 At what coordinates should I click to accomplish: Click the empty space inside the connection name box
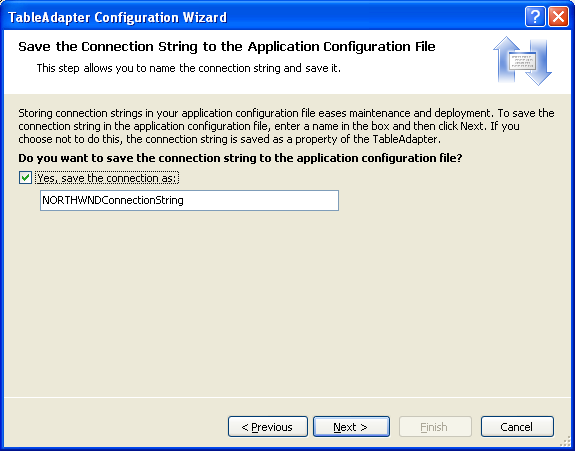point(260,200)
